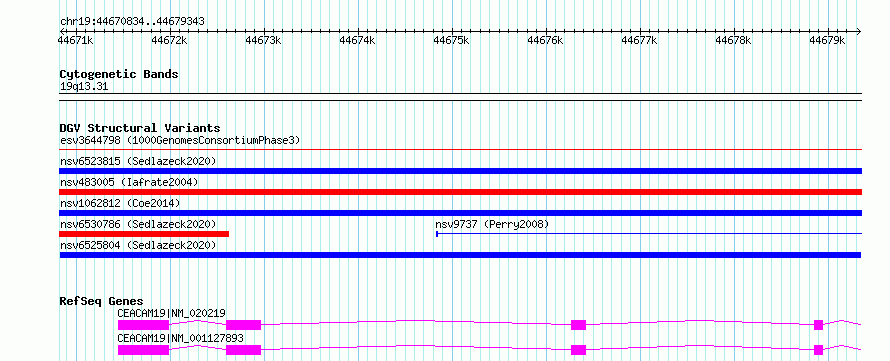This screenshot has height=361, width=890.
Task: Select the nsv9737 thin blue variant line
Action: 649,233
